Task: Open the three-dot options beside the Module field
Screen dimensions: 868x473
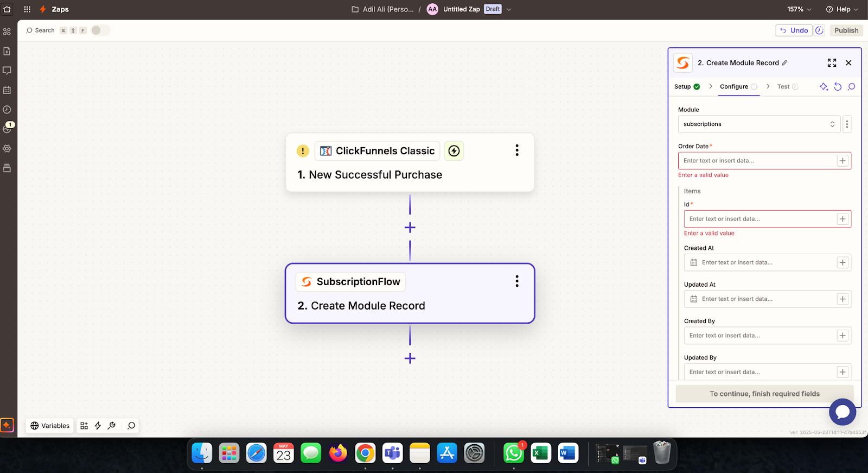Action: click(x=847, y=124)
